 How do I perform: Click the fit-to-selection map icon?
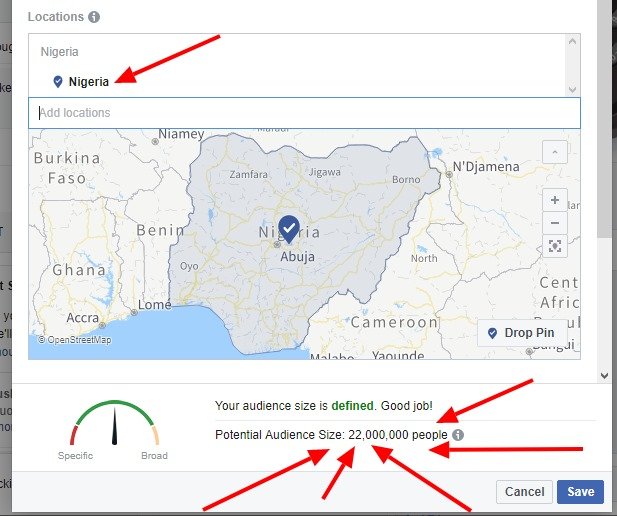coord(555,246)
